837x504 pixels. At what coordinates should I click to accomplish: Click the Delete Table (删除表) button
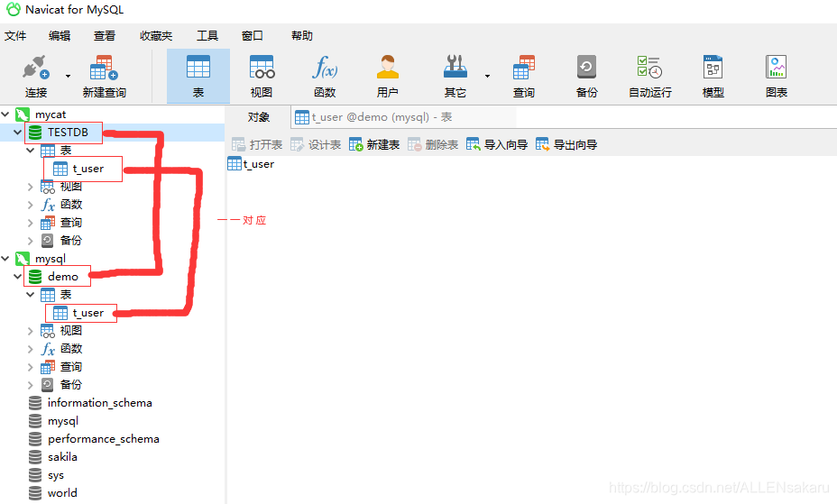[x=433, y=144]
